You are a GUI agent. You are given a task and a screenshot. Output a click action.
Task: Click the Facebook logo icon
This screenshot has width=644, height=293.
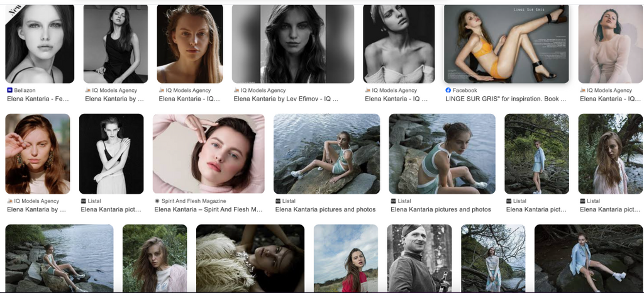point(448,91)
